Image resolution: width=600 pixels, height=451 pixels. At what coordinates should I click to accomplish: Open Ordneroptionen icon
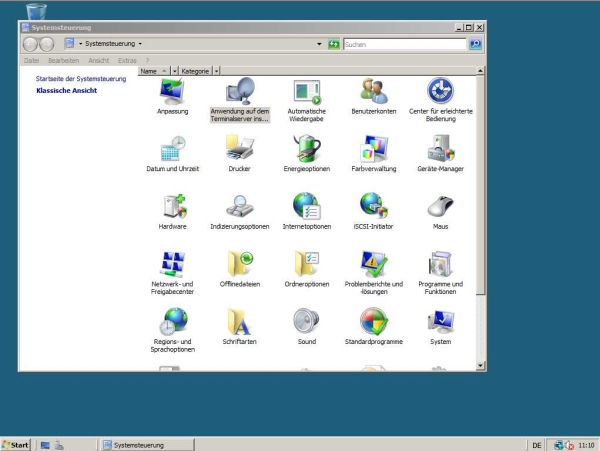(x=307, y=269)
